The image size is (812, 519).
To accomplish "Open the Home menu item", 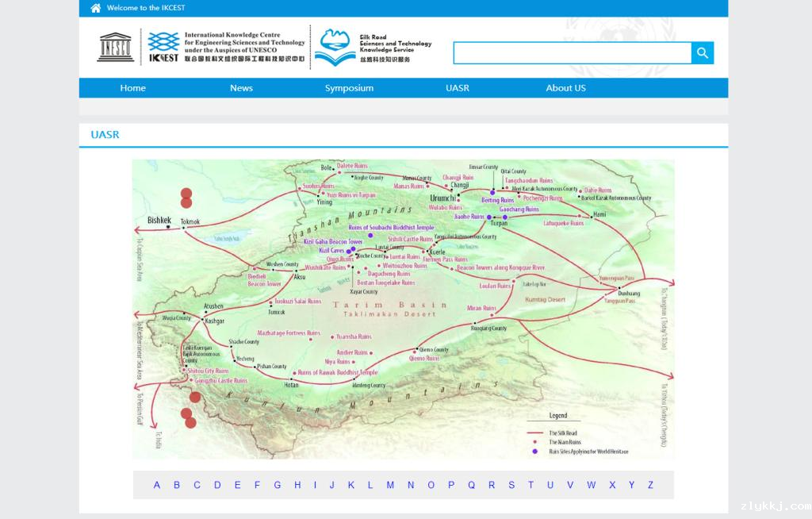I will tap(132, 88).
